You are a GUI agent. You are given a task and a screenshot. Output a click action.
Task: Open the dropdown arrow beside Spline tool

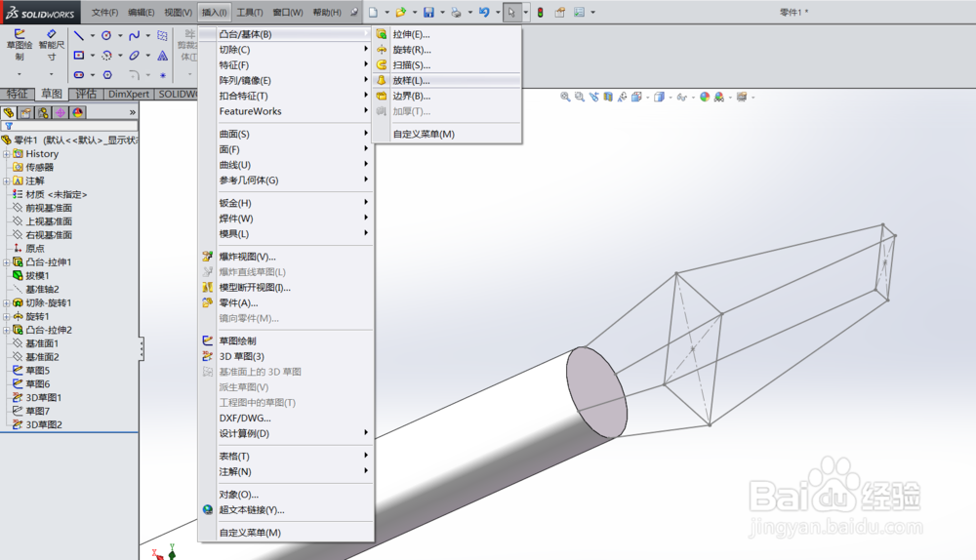pyautogui.click(x=148, y=35)
